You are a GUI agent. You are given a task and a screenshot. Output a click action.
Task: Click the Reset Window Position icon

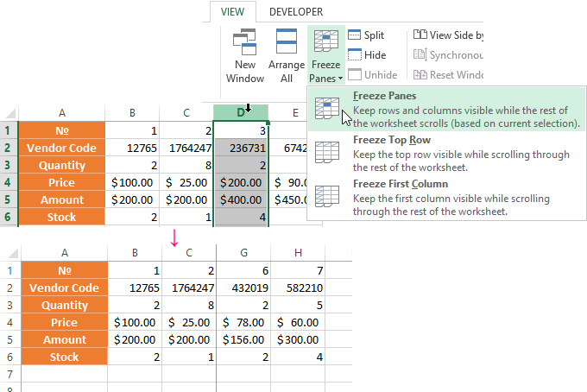[x=420, y=75]
